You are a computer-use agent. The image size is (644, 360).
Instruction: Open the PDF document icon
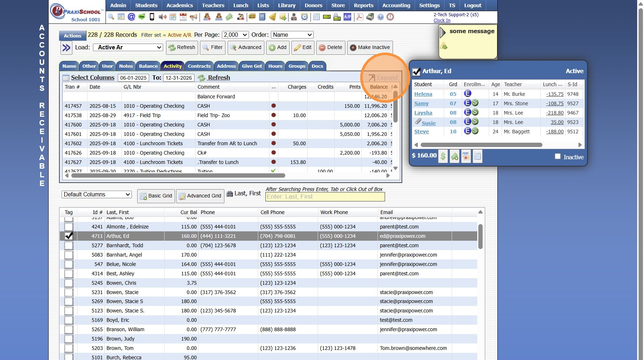coord(359,17)
